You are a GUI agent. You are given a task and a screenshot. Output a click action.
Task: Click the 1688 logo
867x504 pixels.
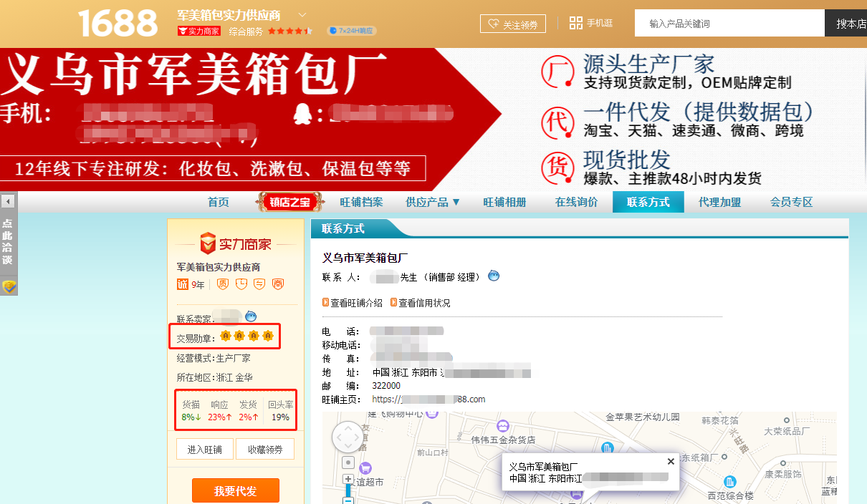pos(118,23)
